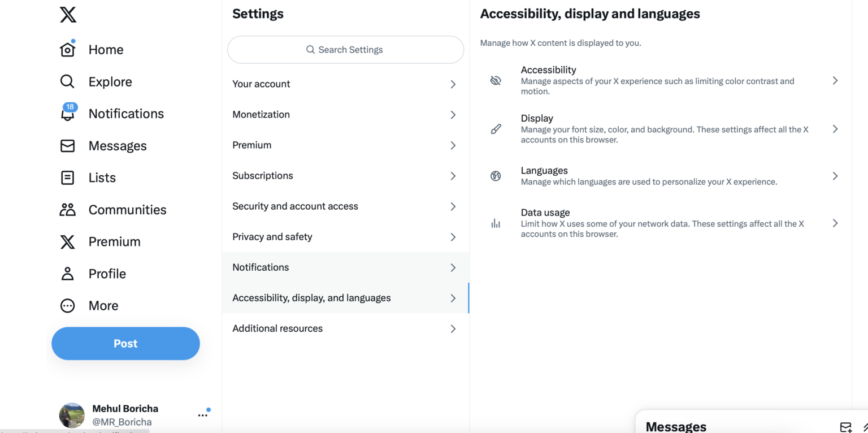This screenshot has width=868, height=433.
Task: Open Explore via magnifier icon
Action: pyautogui.click(x=67, y=81)
